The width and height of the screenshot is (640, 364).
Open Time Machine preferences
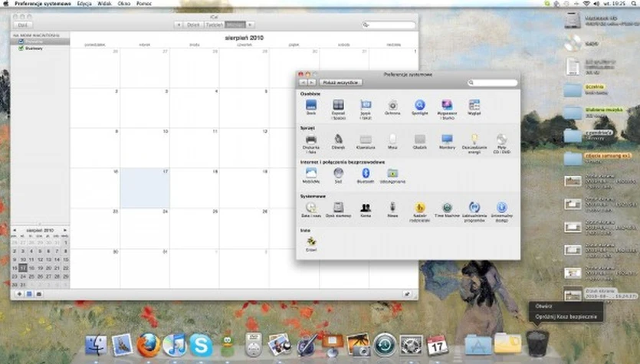447,208
